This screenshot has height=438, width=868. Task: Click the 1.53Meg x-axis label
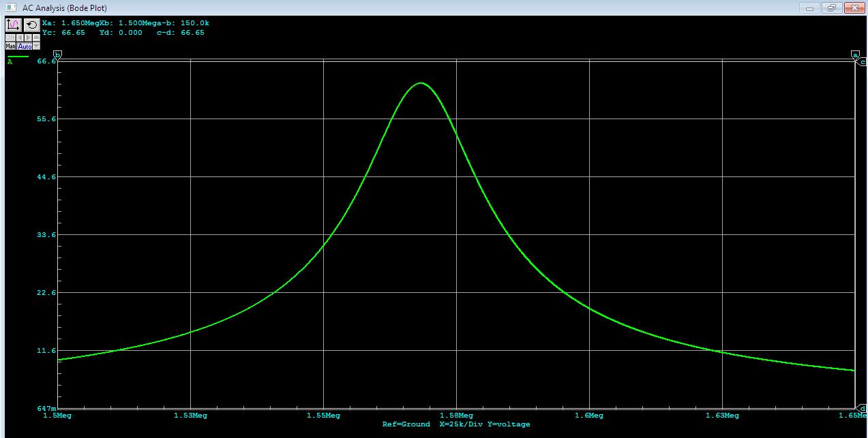190,415
